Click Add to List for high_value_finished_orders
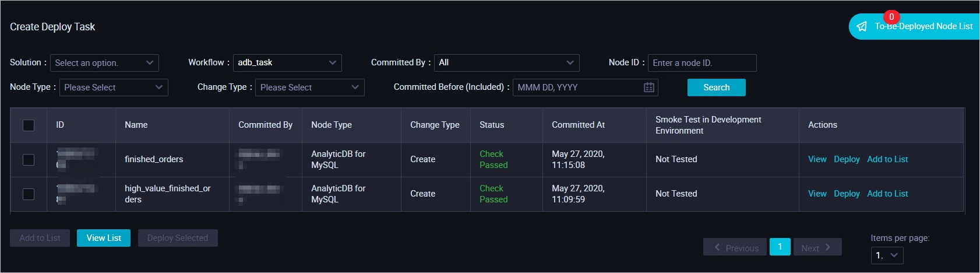This screenshot has width=980, height=273. pyautogui.click(x=887, y=194)
